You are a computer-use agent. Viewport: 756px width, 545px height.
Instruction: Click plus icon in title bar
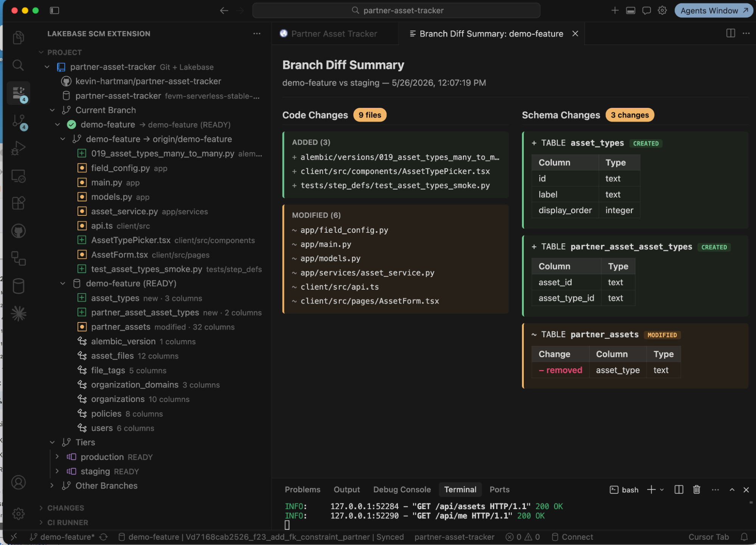tap(615, 10)
